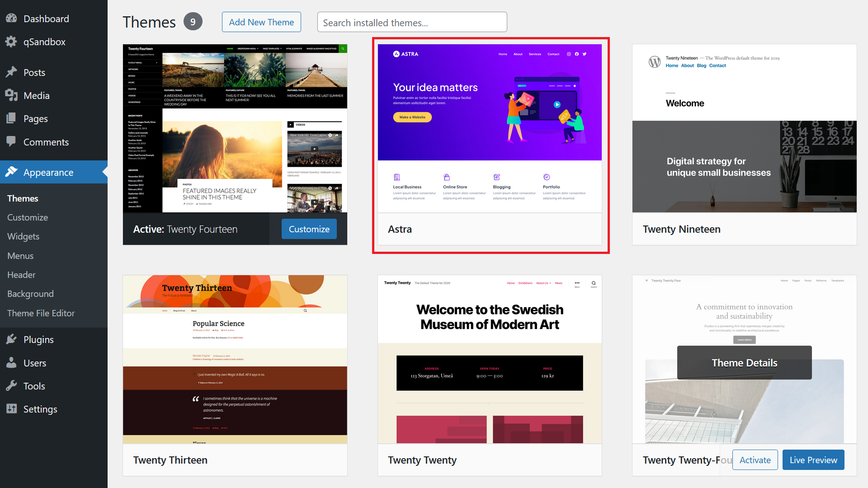Click Active: Twenty Fourteen label
Viewport: 868px width, 488px height.
tap(185, 229)
